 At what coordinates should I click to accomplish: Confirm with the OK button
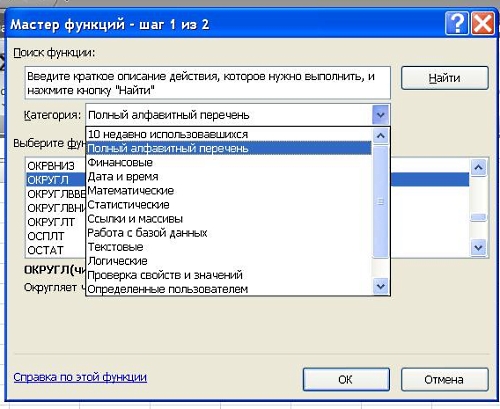coord(346,379)
